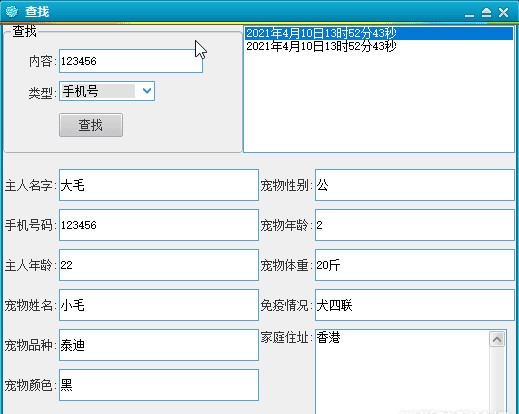Select the second unhighlighted timestamp result row
This screenshot has height=414, width=519.
pyautogui.click(x=379, y=46)
